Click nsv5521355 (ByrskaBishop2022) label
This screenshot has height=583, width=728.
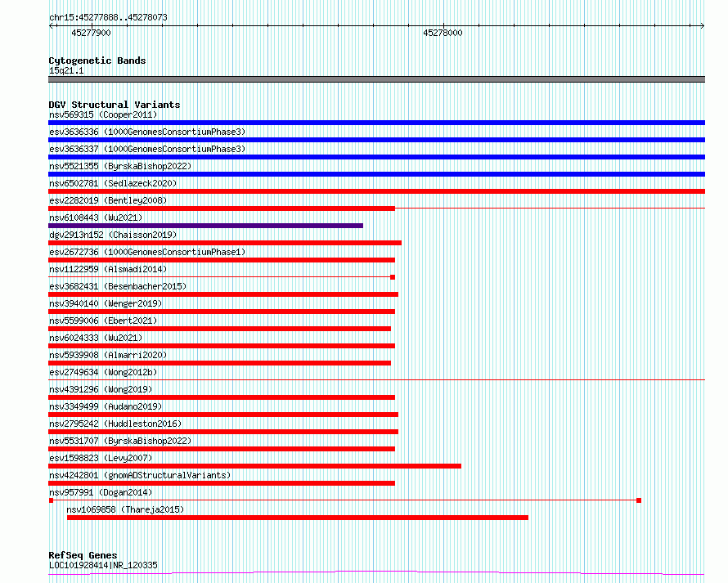pos(120,166)
